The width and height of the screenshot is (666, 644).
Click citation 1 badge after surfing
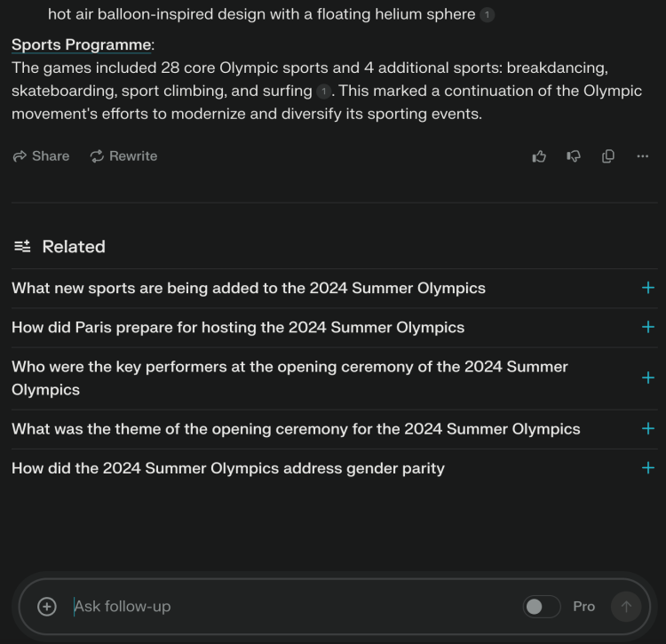point(324,91)
